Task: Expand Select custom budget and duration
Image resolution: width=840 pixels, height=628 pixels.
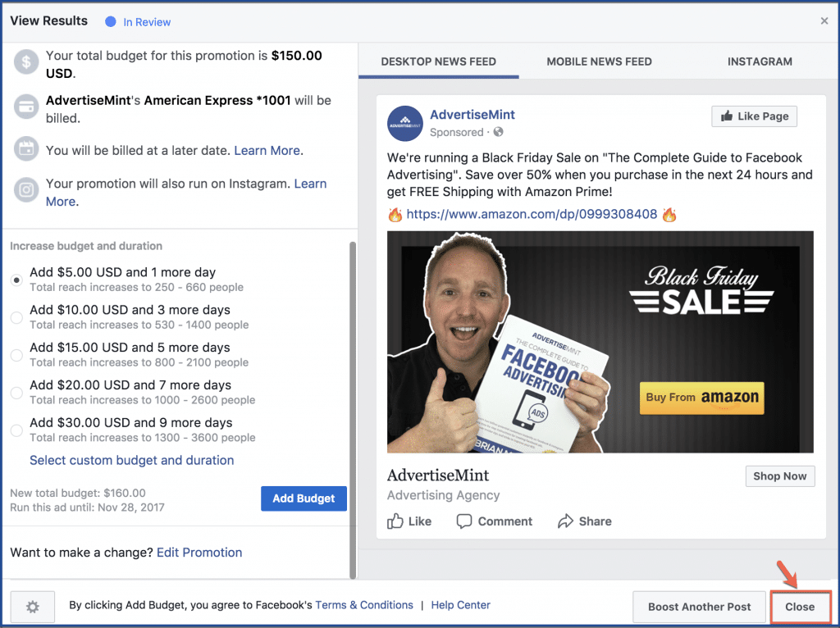Action: (132, 461)
